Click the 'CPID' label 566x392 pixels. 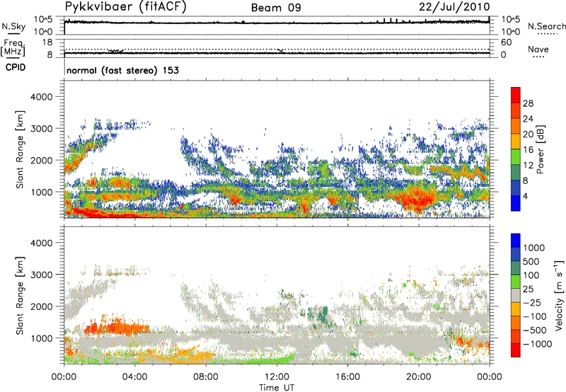coord(16,67)
